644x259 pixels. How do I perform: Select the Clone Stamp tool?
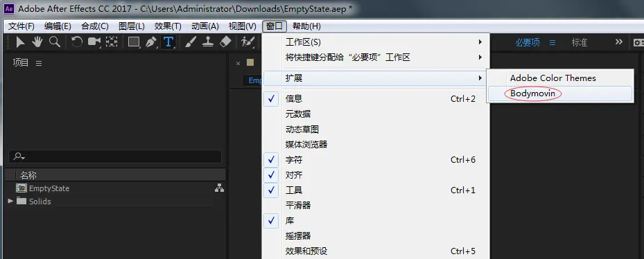(x=208, y=42)
